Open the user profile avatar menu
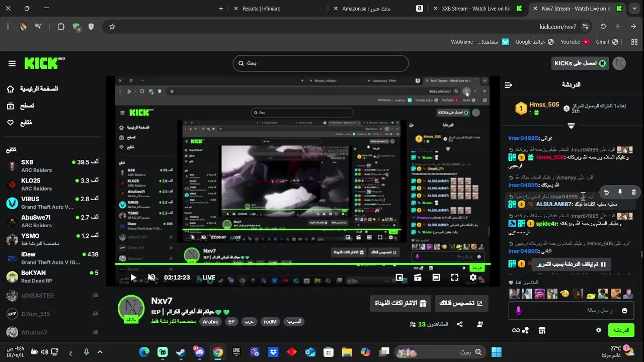The image size is (644, 362). coord(619,63)
